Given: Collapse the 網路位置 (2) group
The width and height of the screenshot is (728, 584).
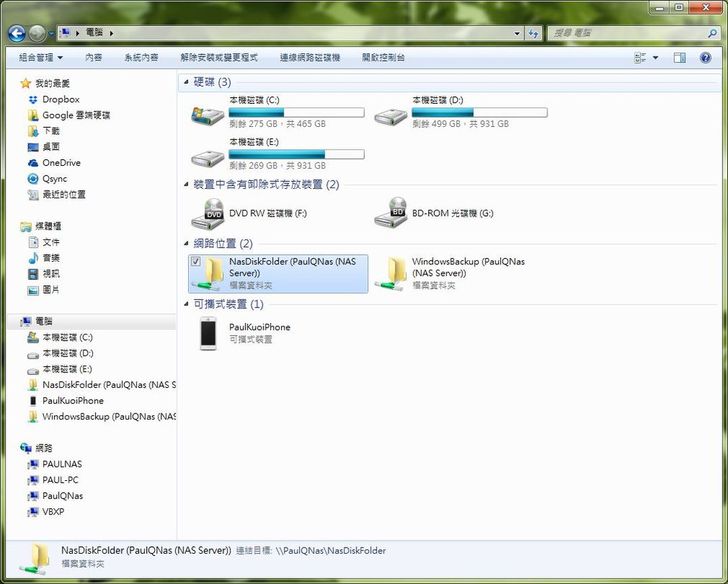Looking at the screenshot, I should [x=186, y=244].
